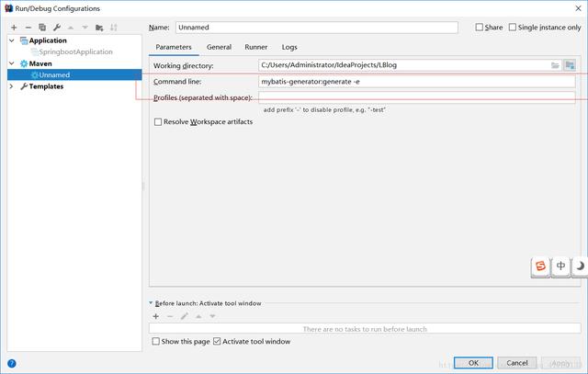The image size is (588, 374).
Task: Expand the Templates tree node
Action: click(12, 86)
